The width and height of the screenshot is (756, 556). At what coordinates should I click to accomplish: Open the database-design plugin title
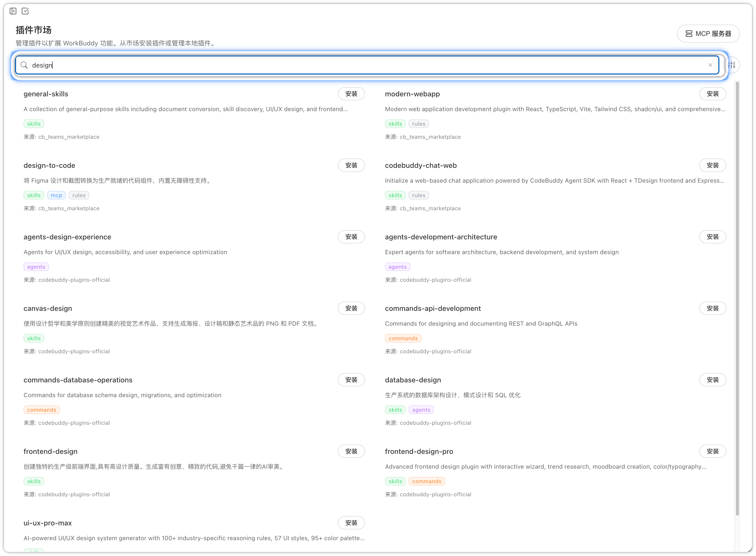click(x=412, y=380)
